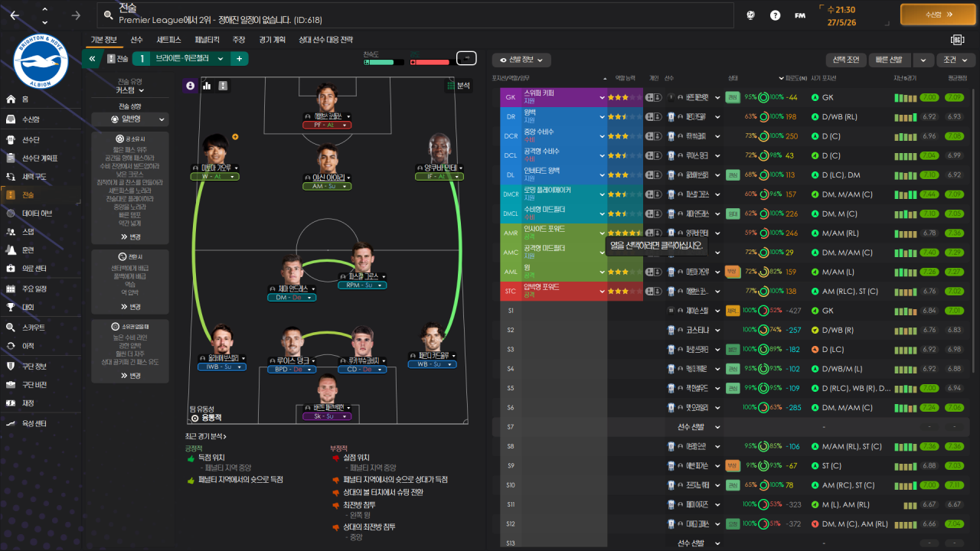This screenshot has width=980, height=551.
Task: Toggle the BG background icon
Action: 957,40
